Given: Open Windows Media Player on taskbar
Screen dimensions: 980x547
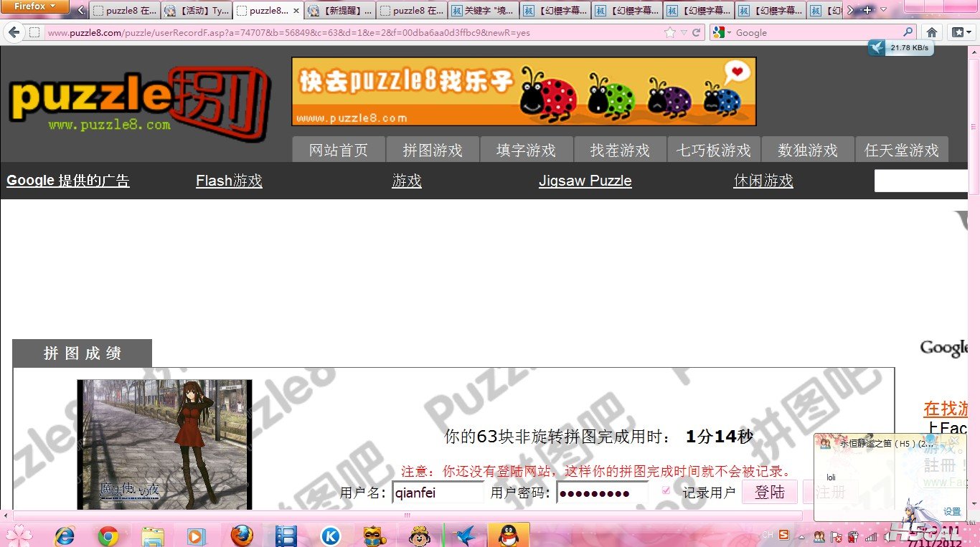Looking at the screenshot, I should (x=197, y=536).
